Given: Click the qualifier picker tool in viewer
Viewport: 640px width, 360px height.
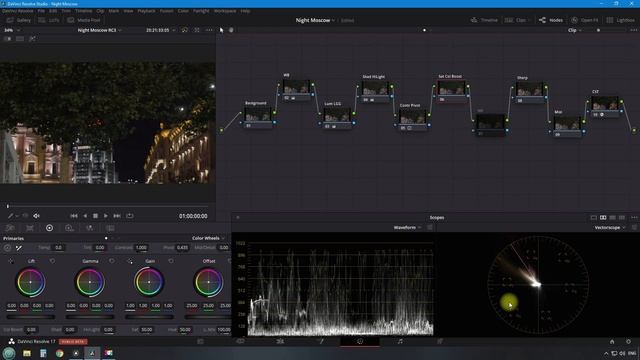Looking at the screenshot, I should coord(11,216).
